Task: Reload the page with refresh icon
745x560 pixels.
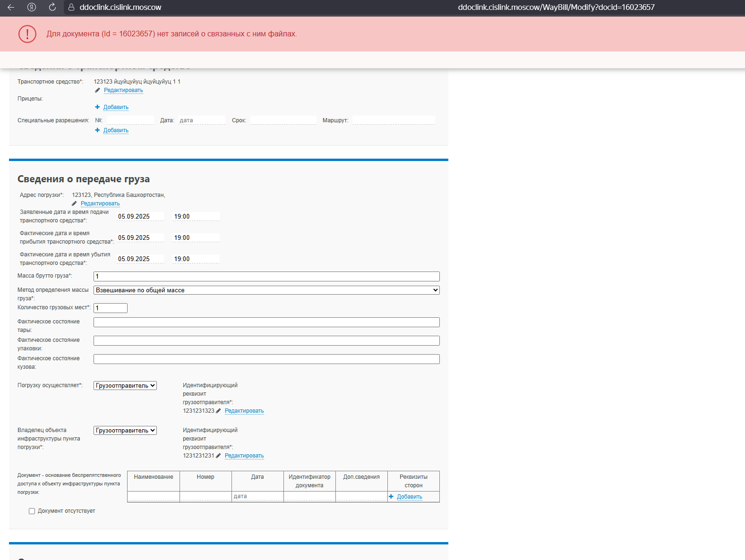Action: point(52,7)
